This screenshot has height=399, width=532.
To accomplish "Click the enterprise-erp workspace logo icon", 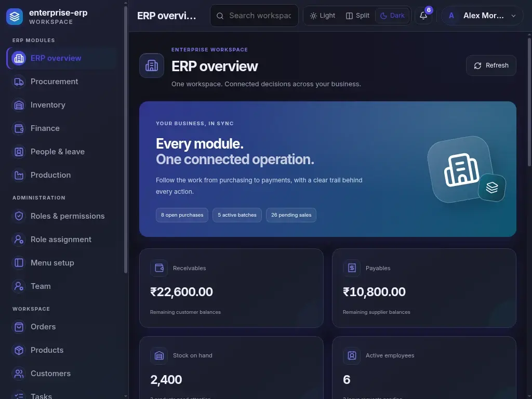I will coord(15,16).
